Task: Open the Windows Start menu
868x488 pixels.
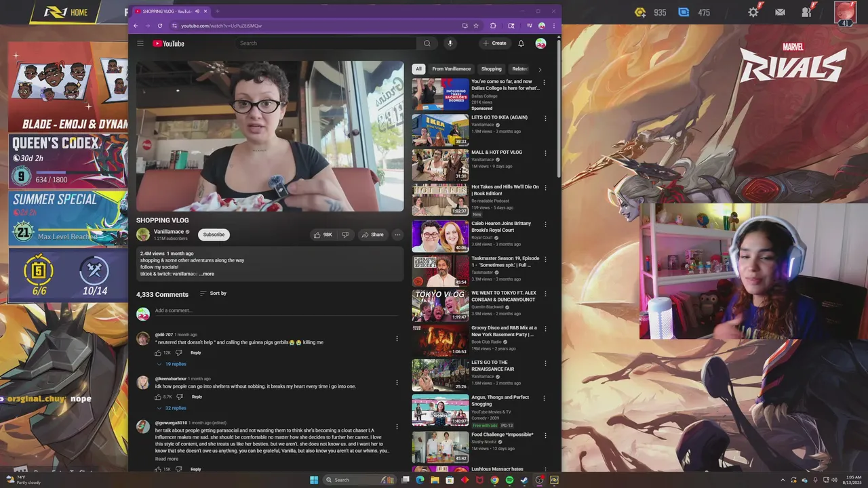Action: click(x=314, y=480)
